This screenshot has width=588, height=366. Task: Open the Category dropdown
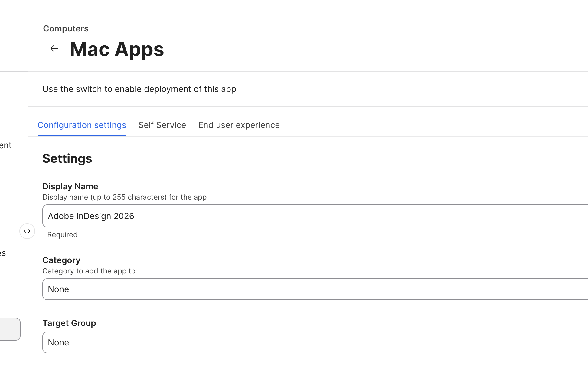315,289
